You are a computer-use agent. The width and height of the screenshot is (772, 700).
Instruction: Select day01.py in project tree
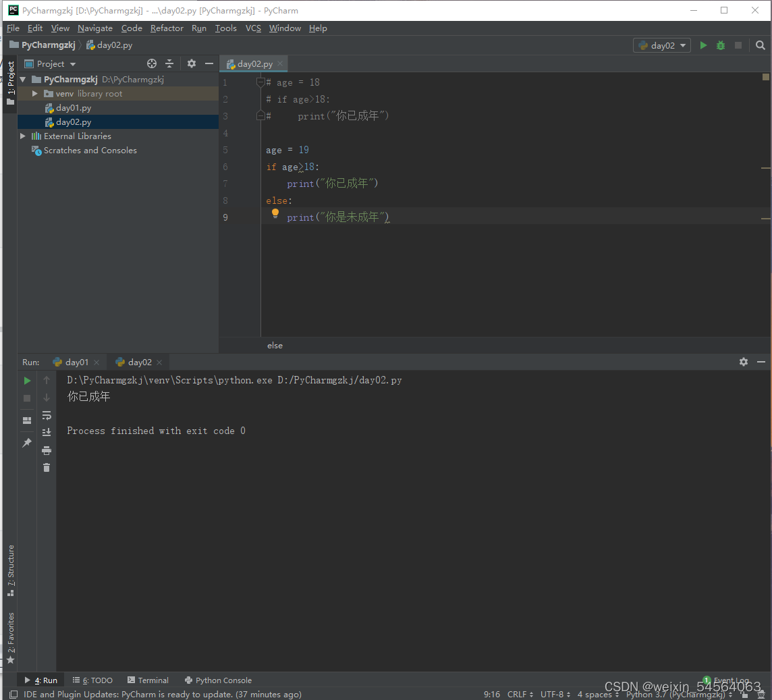point(74,108)
